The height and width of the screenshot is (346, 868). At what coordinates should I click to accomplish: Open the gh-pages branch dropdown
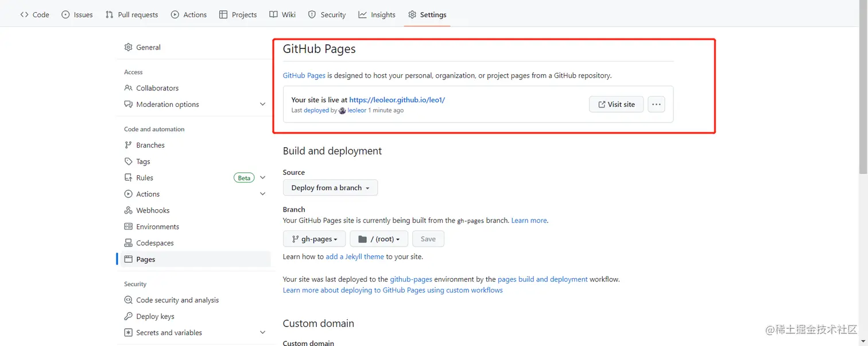click(x=314, y=239)
